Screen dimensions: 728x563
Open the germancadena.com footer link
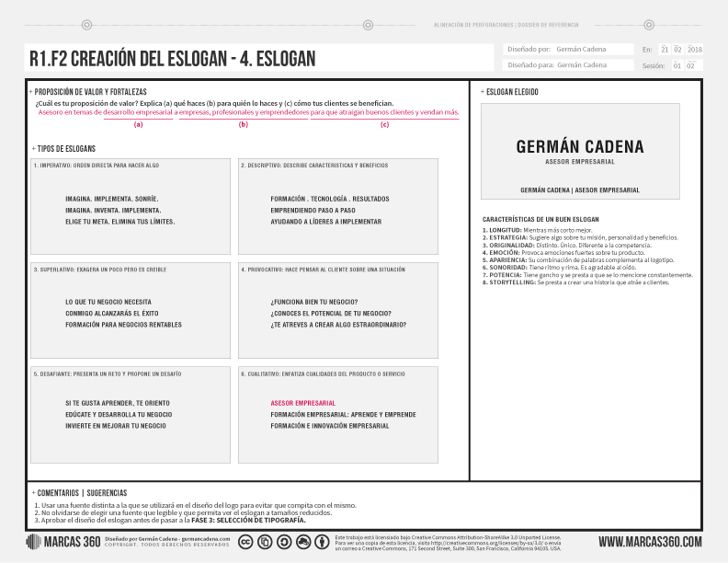click(206, 539)
